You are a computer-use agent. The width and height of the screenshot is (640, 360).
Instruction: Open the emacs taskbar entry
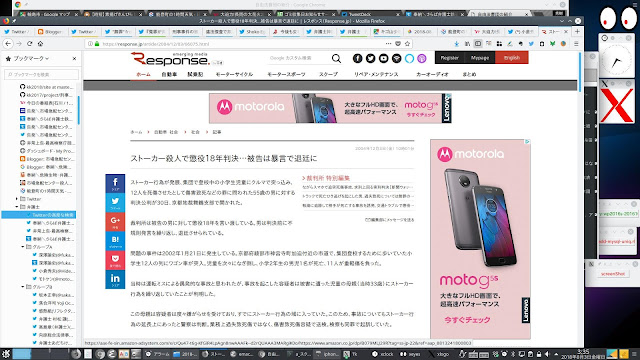pos(242,354)
